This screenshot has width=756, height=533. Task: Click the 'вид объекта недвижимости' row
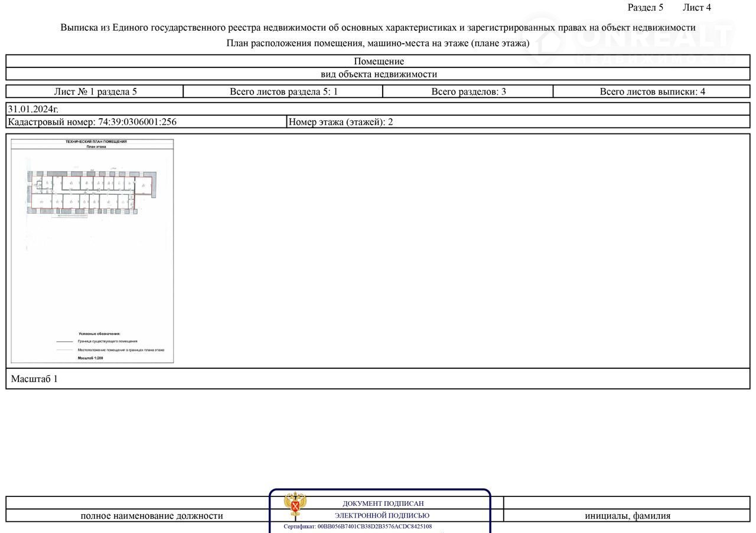click(x=379, y=74)
